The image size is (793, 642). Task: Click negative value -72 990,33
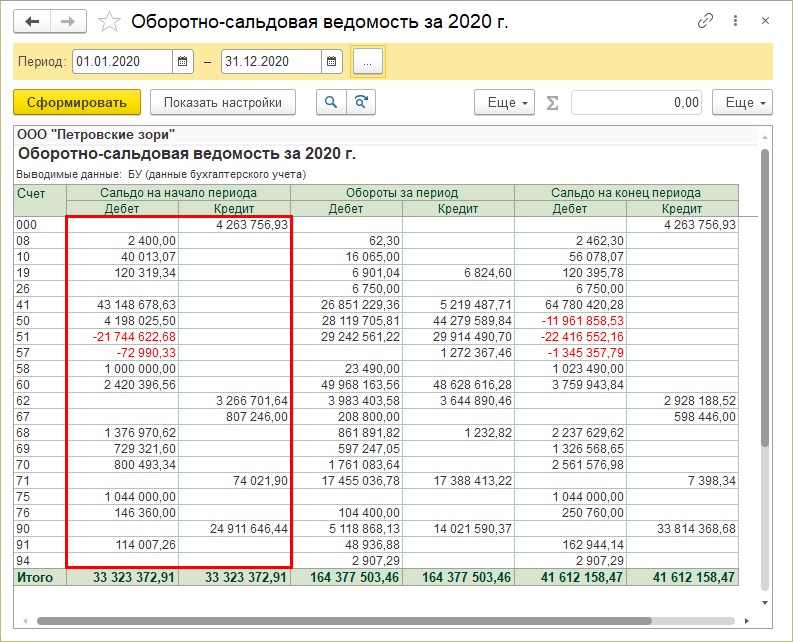[x=146, y=353]
